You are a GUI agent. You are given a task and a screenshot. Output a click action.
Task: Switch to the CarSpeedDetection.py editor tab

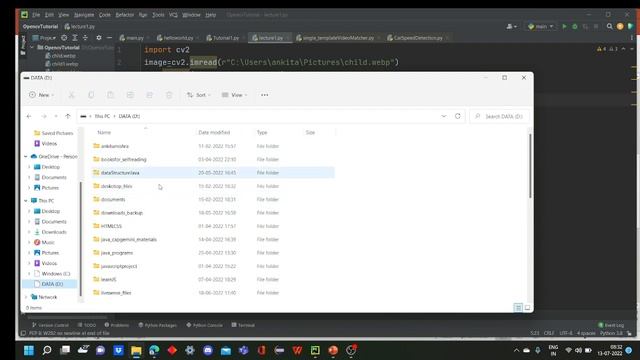coord(417,38)
